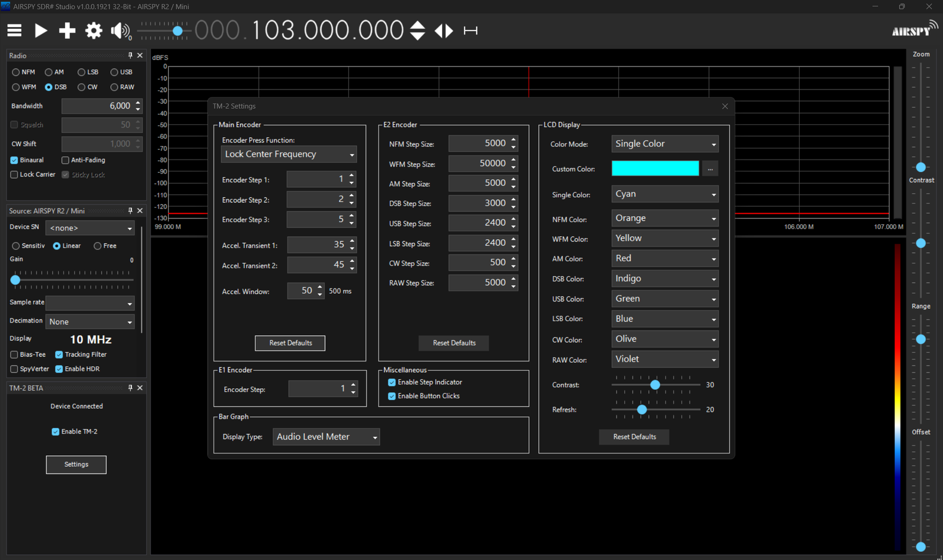Close the TM-2 BETA panel
Viewport: 943px width, 560px height.
[x=140, y=388]
